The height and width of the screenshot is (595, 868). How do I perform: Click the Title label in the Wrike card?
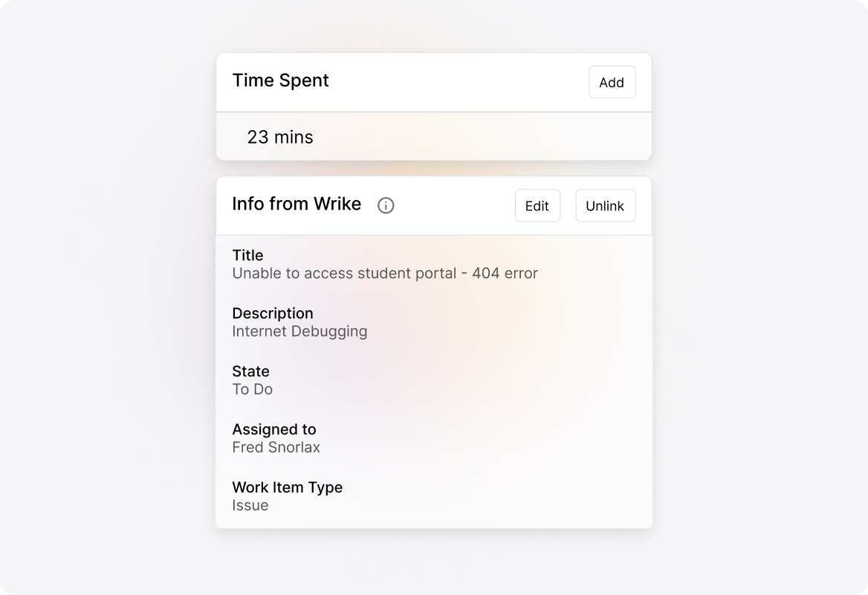click(x=247, y=255)
